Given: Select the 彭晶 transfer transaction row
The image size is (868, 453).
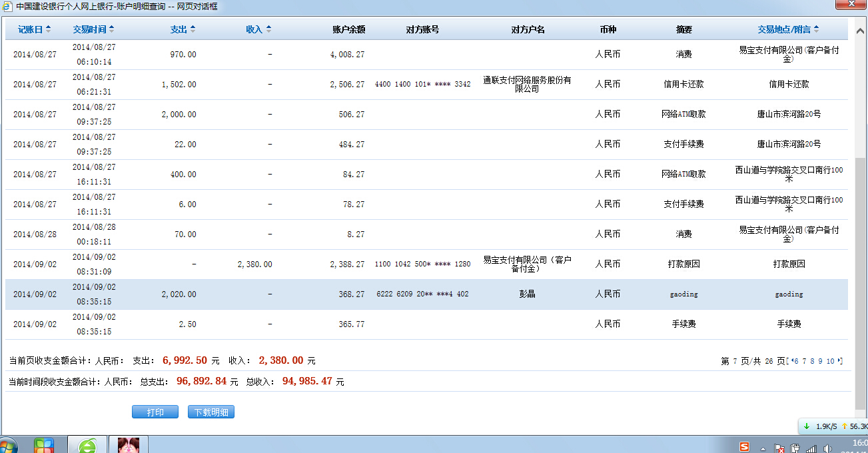Looking at the screenshot, I should coord(426,294).
